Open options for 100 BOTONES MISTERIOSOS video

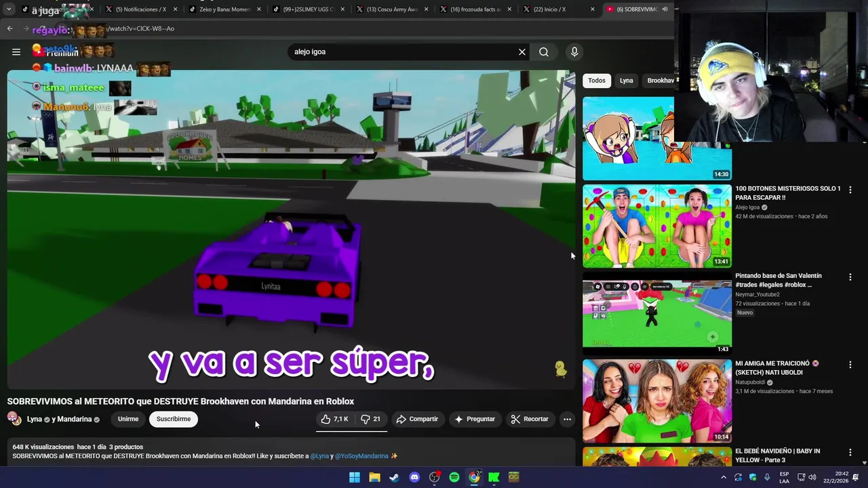coord(850,190)
